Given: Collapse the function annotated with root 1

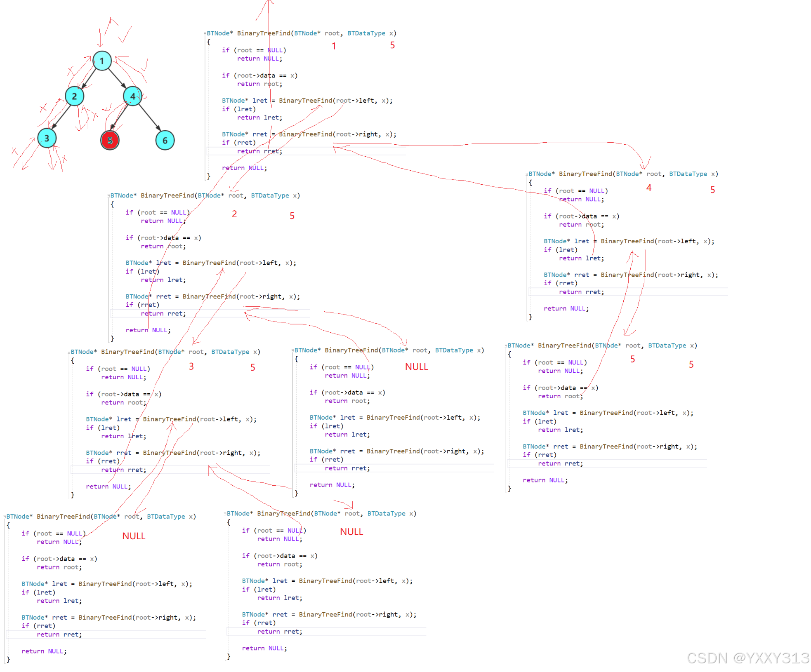Looking at the screenshot, I should coord(205,33).
